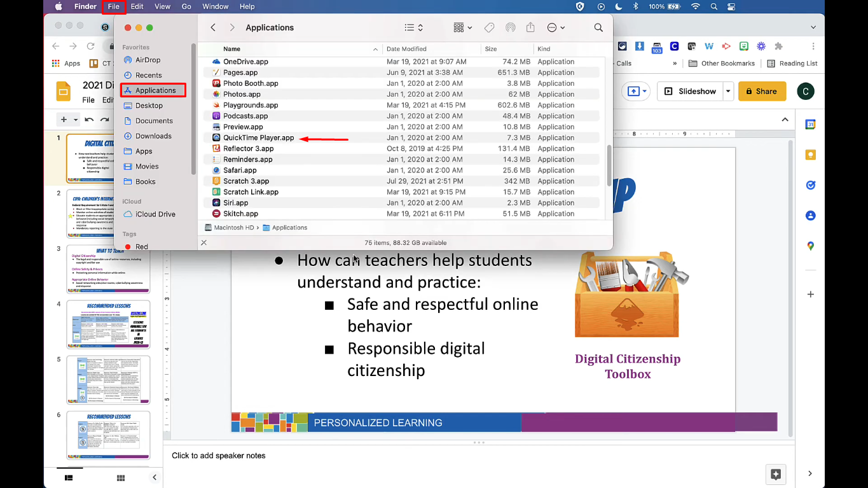868x488 pixels.
Task: Go forward in the Finder window
Action: point(232,27)
